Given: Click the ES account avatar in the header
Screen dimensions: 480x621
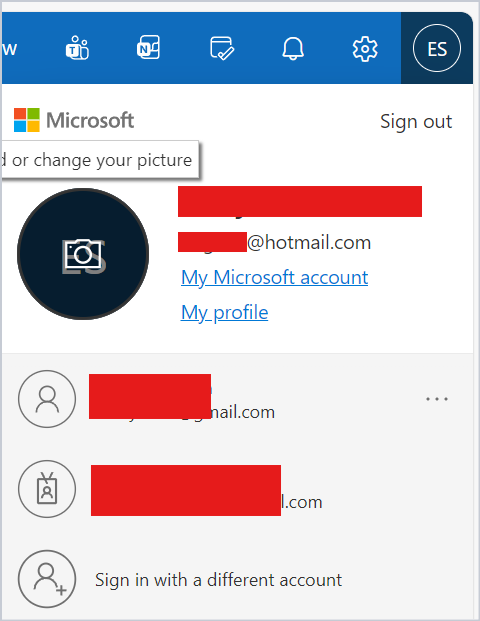Looking at the screenshot, I should (437, 48).
